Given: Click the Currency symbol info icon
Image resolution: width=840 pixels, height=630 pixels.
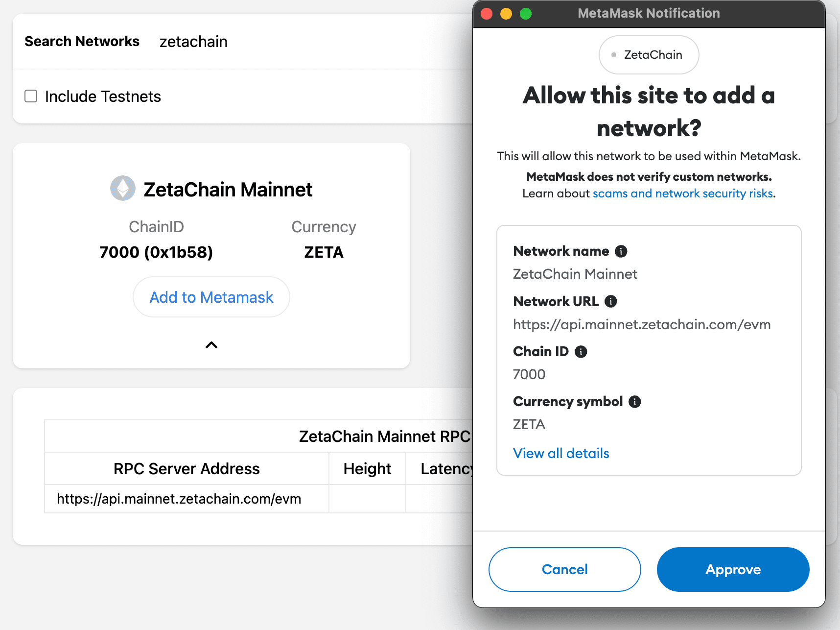Looking at the screenshot, I should (635, 401).
